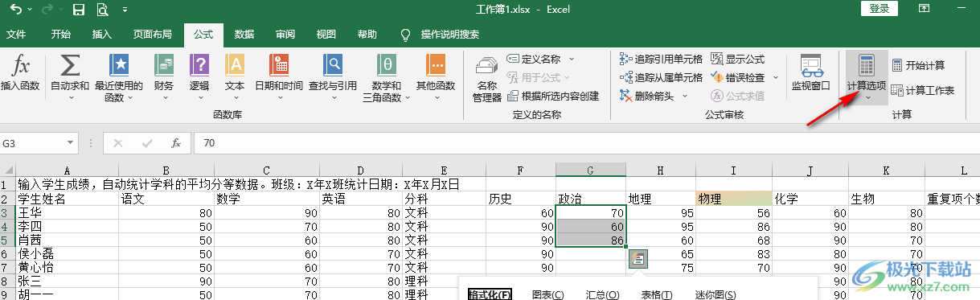Click the 定义名称 button
980x300 pixels.
[x=535, y=59]
